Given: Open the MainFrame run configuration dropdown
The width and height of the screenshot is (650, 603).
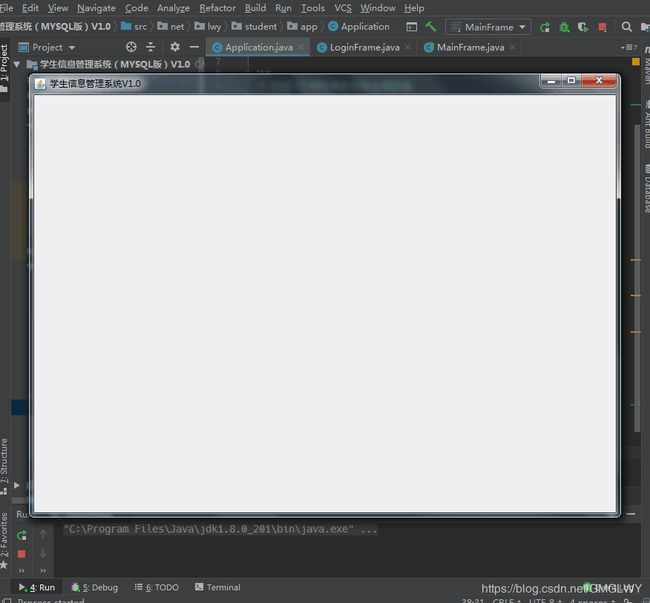Looking at the screenshot, I should point(488,27).
